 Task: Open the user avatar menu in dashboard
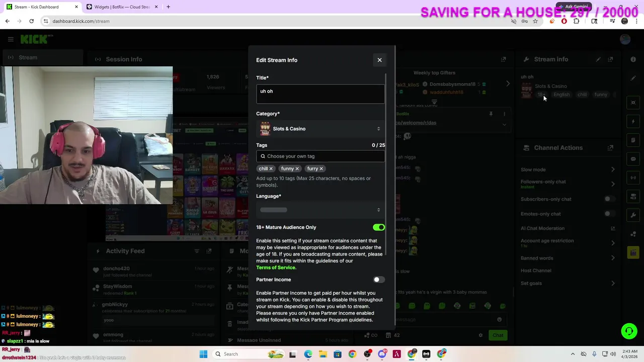pyautogui.click(x=625, y=39)
